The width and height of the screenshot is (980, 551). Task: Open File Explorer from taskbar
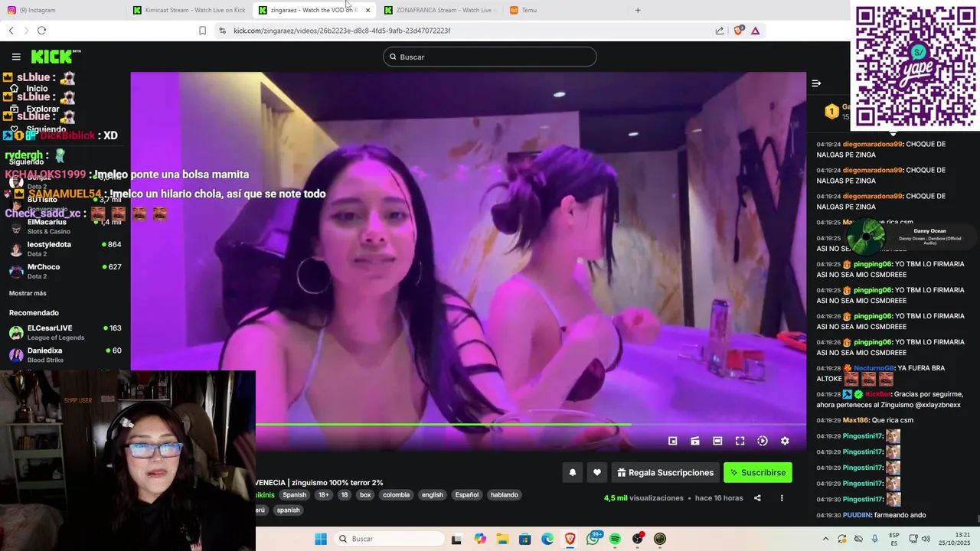tap(502, 539)
